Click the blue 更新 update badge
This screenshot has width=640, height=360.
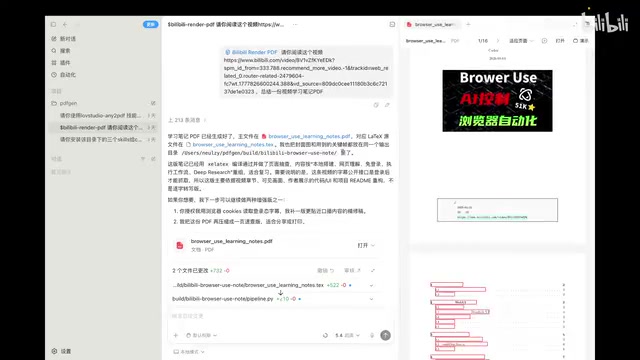coord(150,24)
